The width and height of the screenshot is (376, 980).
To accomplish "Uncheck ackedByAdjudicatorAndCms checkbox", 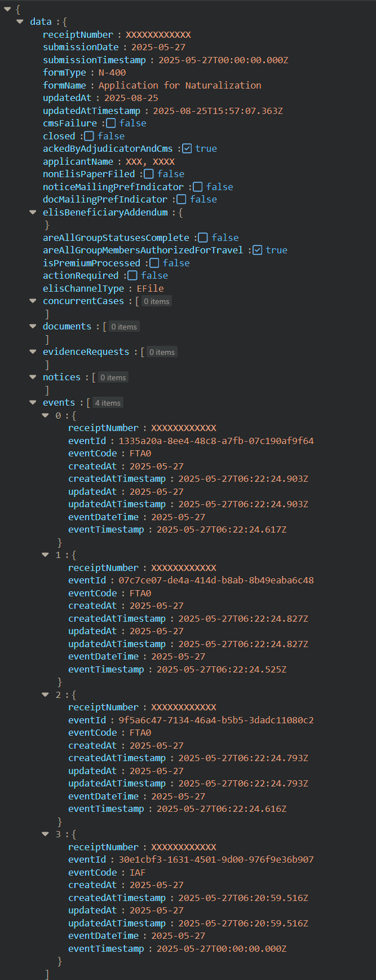I will 187,148.
